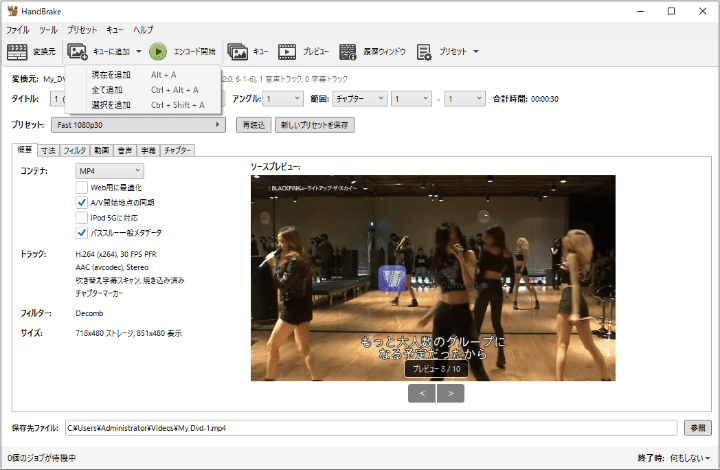The height and width of the screenshot is (470, 720).
Task: Click the 変換元 source film icon
Action: [x=18, y=51]
